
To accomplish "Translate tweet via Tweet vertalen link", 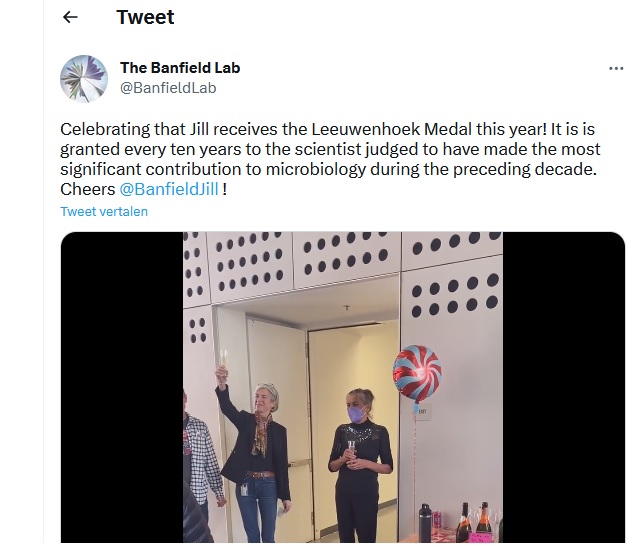I will 104,211.
